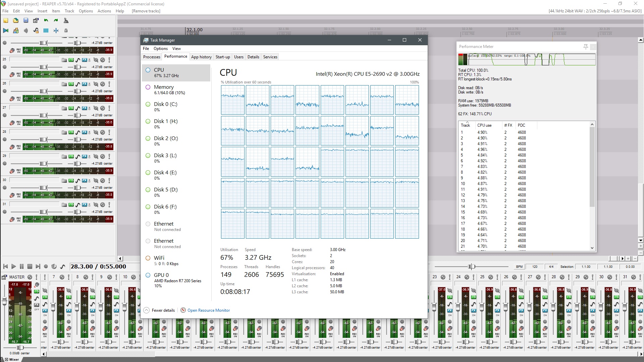Click the Save project toolbar icon

pyautogui.click(x=26, y=20)
